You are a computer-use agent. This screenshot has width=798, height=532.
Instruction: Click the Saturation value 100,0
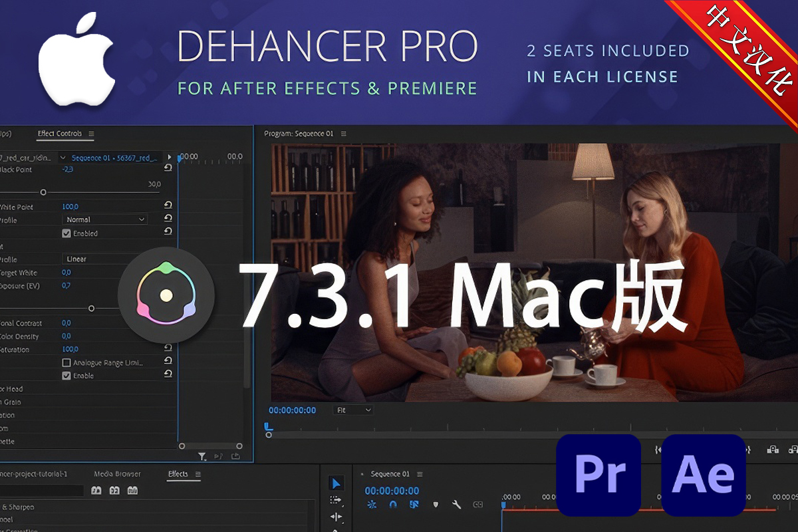coord(70,349)
